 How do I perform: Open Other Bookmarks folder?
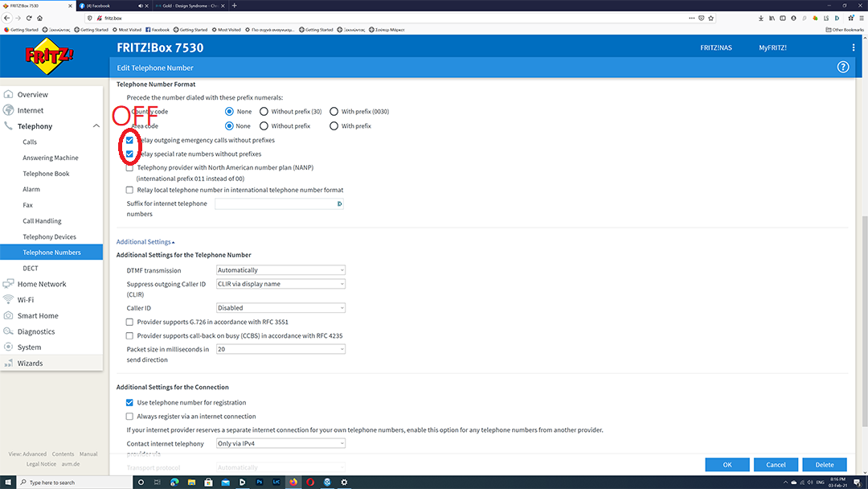(844, 30)
